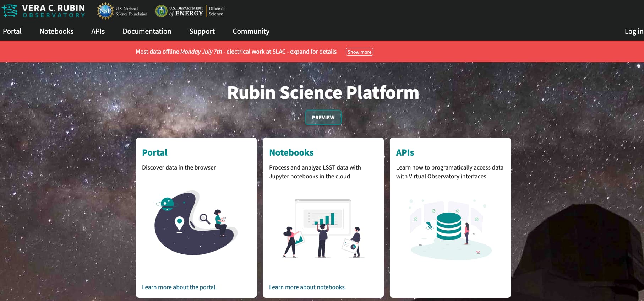
Task: Click the Portal space exploration illustration
Action: [196, 223]
